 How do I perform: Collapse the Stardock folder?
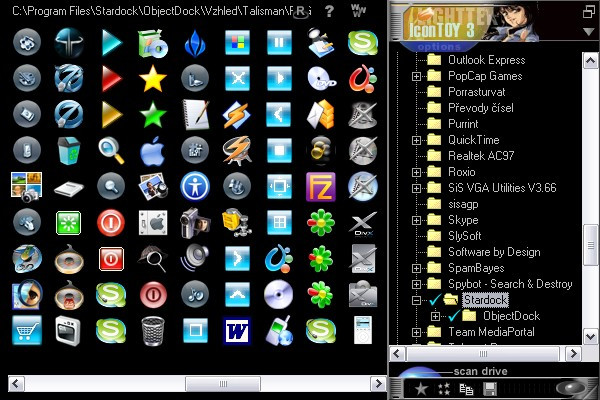coord(416,300)
